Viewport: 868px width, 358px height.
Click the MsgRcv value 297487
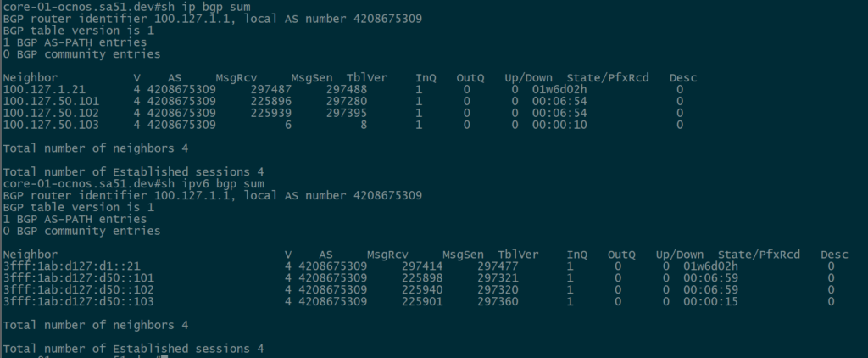[270, 89]
